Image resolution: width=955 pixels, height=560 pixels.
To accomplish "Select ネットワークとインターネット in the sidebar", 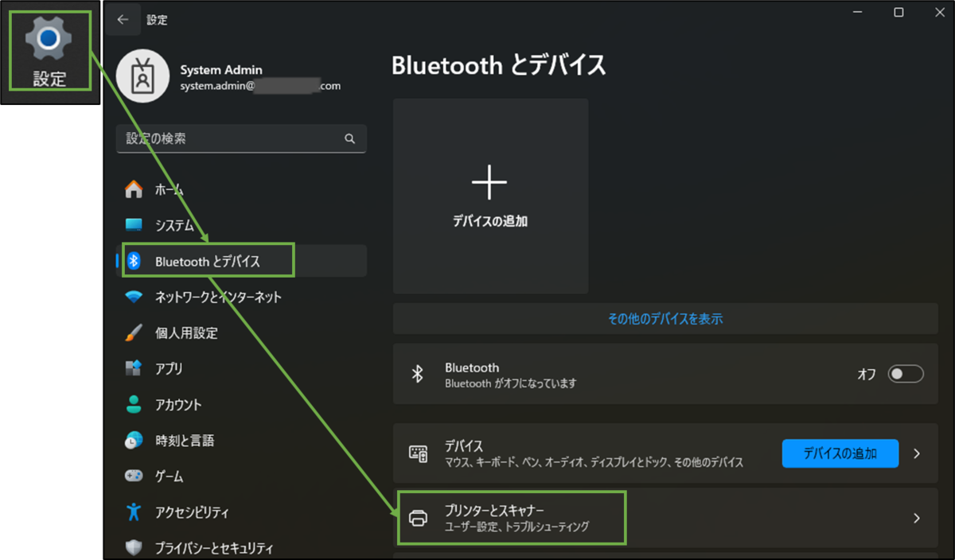I will click(x=242, y=297).
